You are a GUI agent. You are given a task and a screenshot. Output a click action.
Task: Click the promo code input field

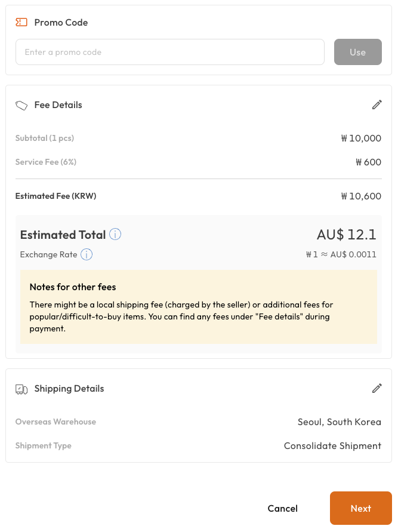coord(170,52)
